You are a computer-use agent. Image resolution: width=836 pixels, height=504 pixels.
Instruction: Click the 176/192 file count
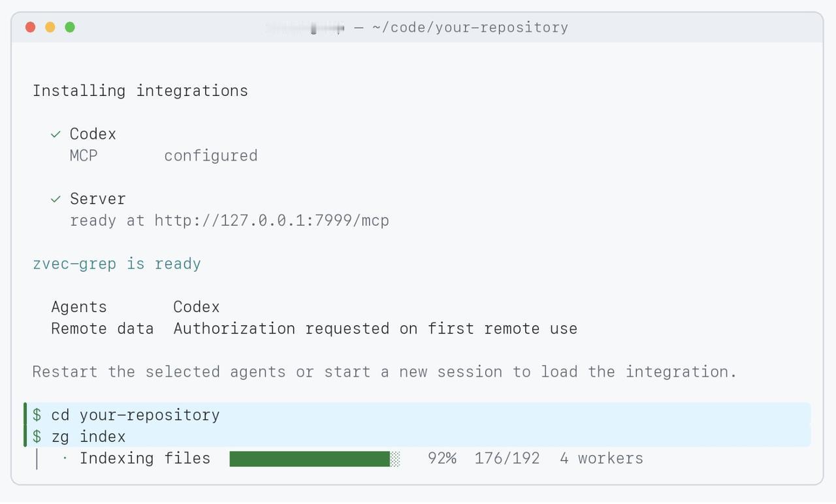click(507, 458)
